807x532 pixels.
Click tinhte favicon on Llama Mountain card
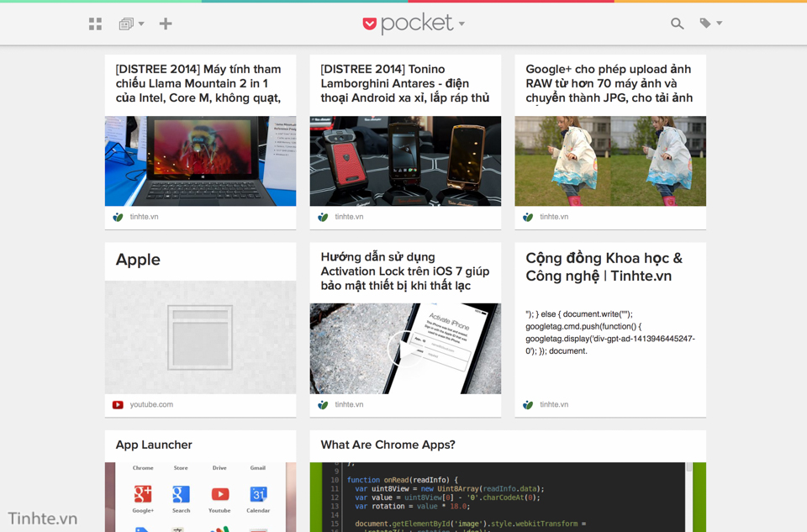118,217
